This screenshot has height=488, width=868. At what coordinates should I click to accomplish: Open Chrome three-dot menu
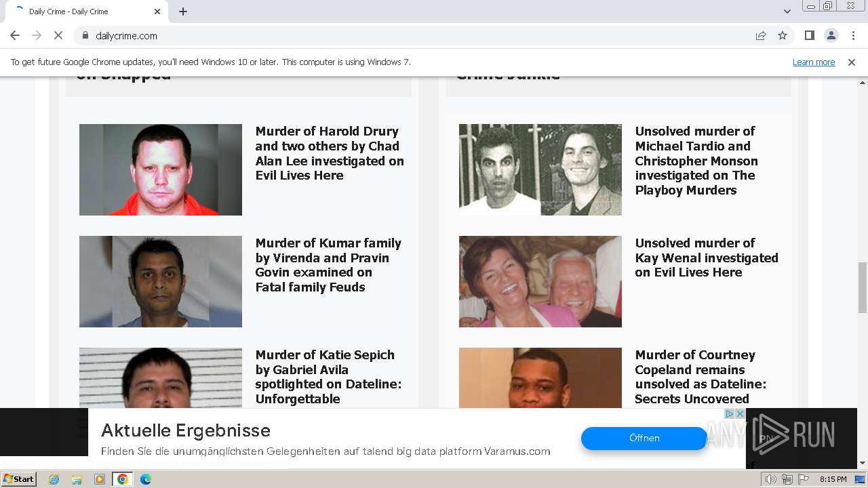(852, 35)
